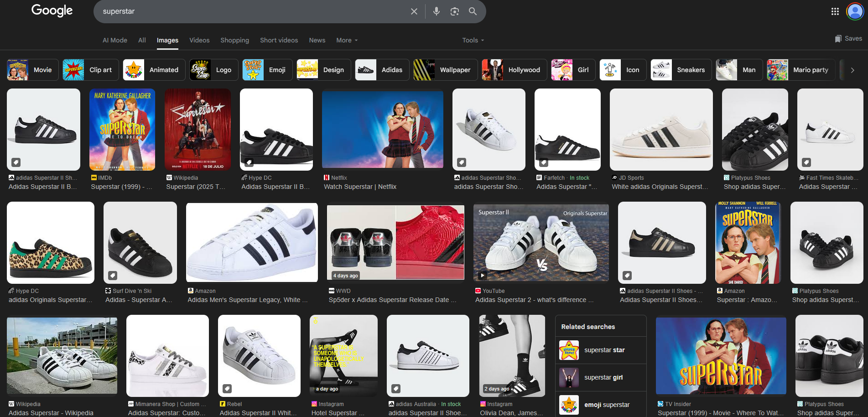Open Instagram Olivia Dean image
This screenshot has width=868, height=417.
click(x=512, y=356)
